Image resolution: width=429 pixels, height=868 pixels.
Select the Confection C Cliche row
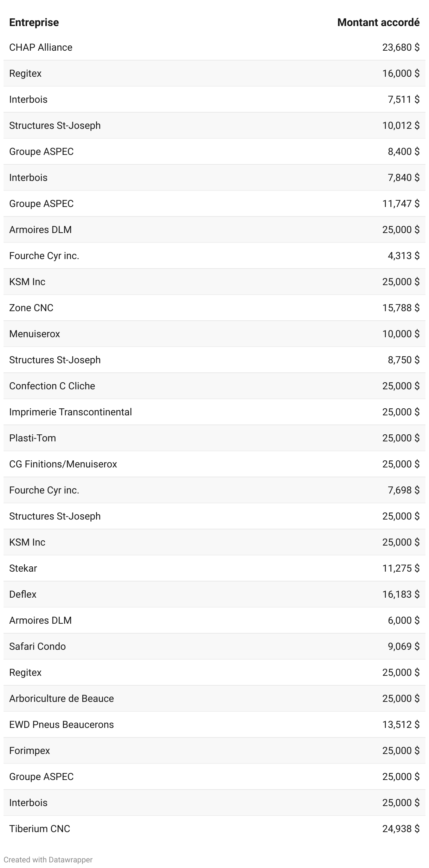52,386
